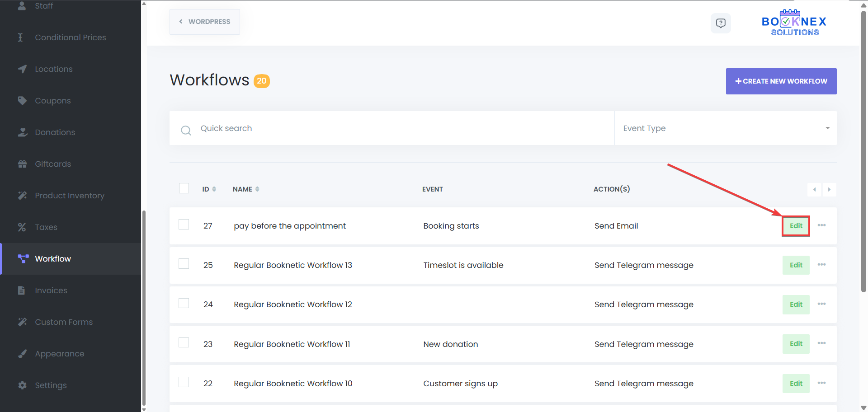Check the box for workflow ID 27
Viewport: 868px width, 412px height.
[x=184, y=225]
